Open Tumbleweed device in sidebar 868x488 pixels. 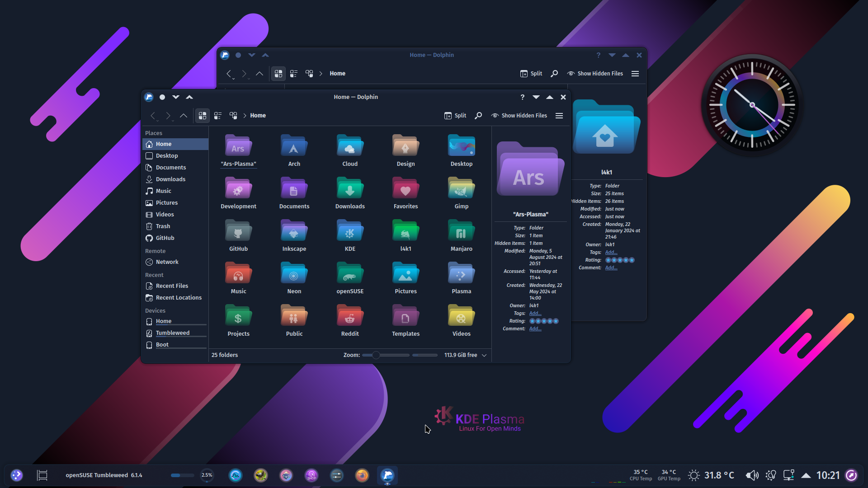point(175,333)
